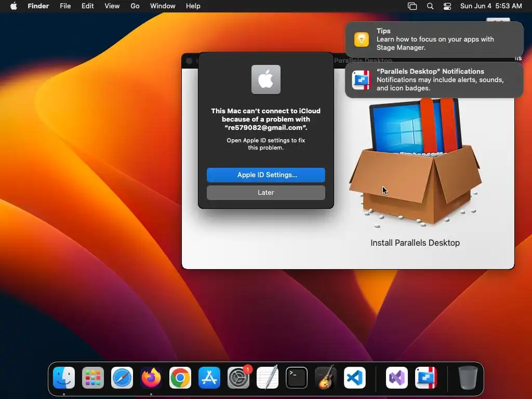Screen dimensions: 532x399
Task: Open the Finder menu
Action: tap(38, 6)
